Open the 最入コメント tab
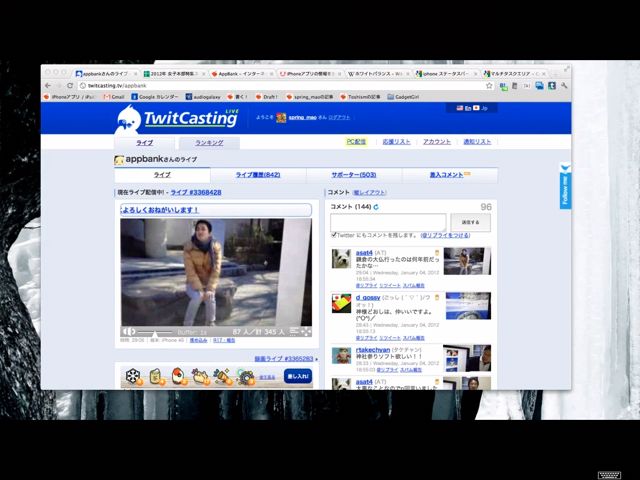Image resolution: width=640 pixels, height=480 pixels. coord(450,175)
